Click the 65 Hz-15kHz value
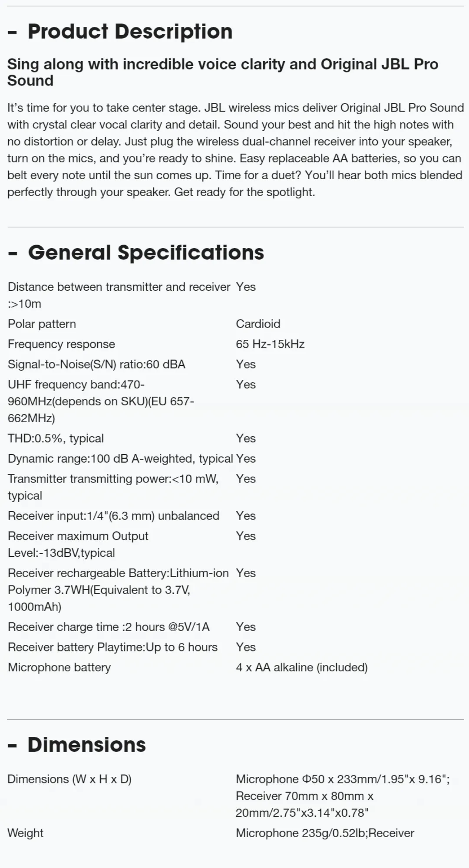This screenshot has height=868, width=469. [270, 344]
